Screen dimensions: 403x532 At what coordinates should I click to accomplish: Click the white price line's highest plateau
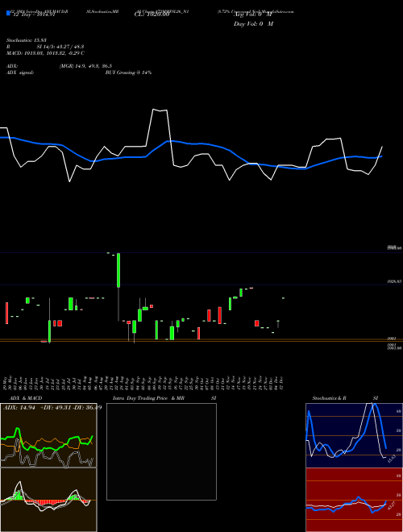[x=160, y=110]
